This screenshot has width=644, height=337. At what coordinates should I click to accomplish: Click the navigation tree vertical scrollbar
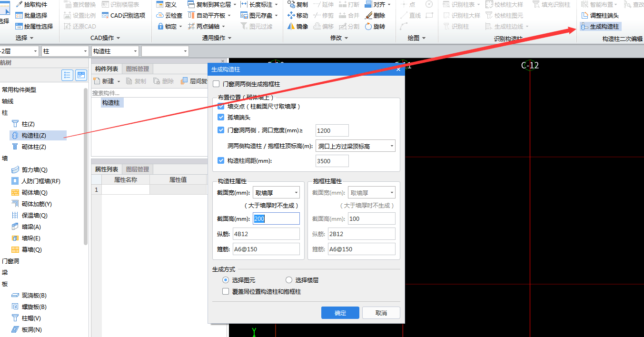point(86,167)
